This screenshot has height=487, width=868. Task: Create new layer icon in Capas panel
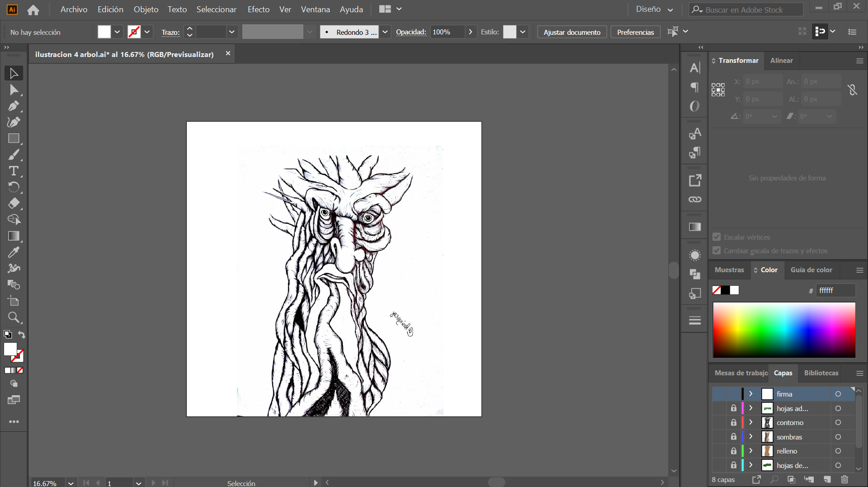pos(827,479)
